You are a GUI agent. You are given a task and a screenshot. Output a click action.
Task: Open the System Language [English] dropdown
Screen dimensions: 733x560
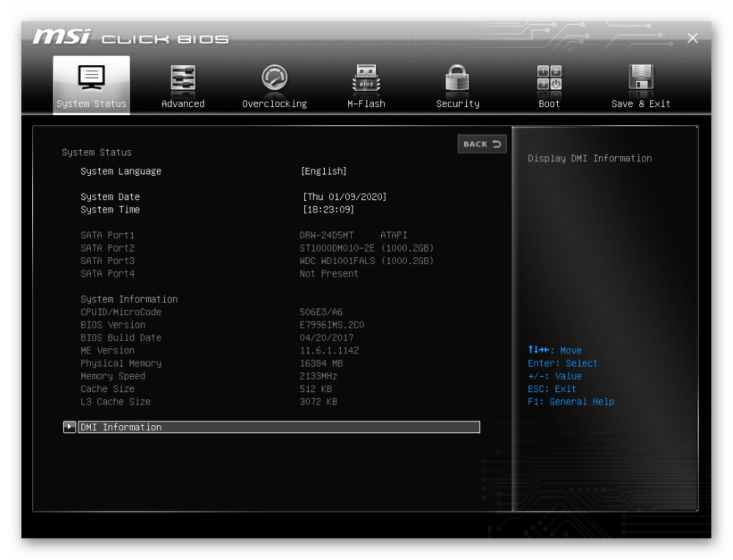click(x=323, y=172)
